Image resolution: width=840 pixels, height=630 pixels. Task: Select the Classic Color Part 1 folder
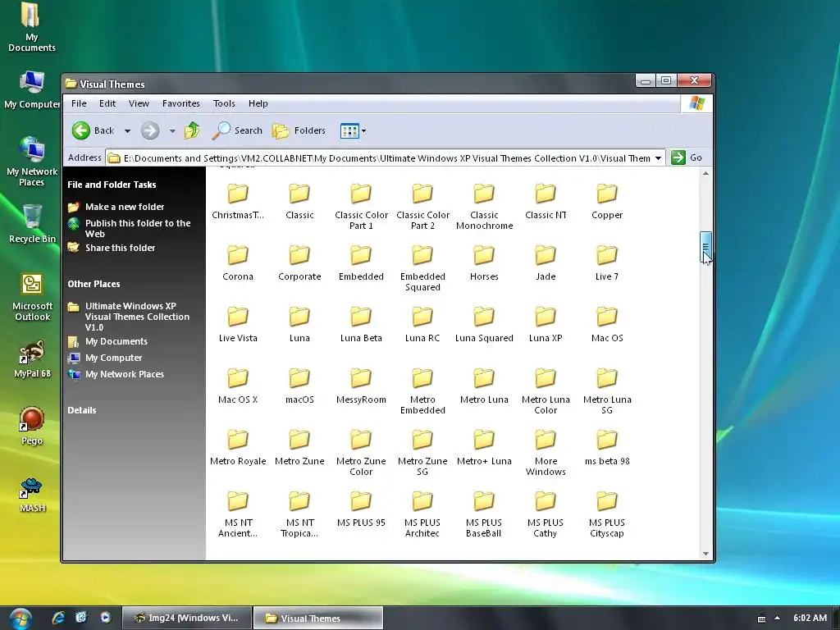tap(361, 207)
